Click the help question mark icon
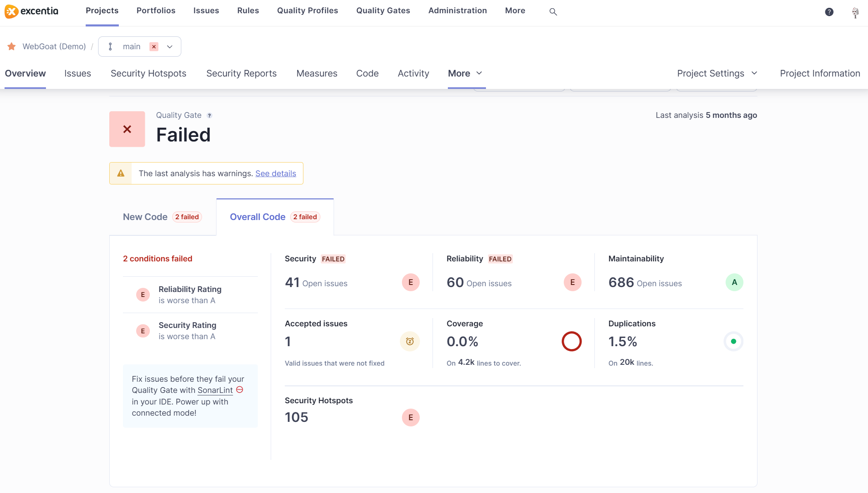868x493 pixels. (829, 12)
